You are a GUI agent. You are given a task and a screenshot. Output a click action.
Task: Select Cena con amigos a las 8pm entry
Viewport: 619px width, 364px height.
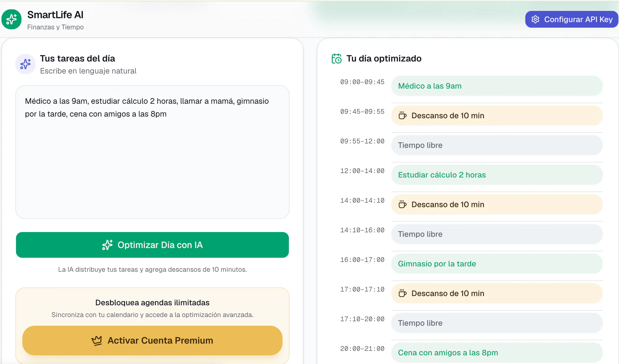click(497, 353)
